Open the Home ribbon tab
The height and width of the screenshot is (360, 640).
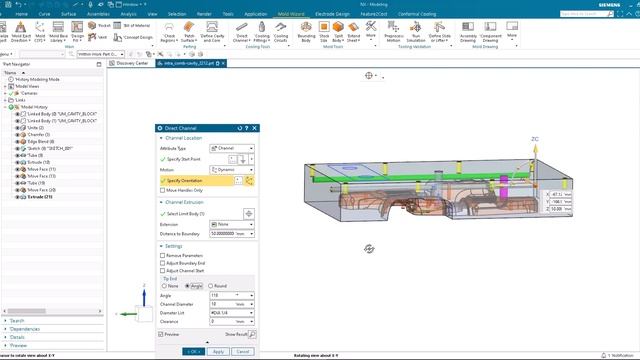(x=22, y=14)
